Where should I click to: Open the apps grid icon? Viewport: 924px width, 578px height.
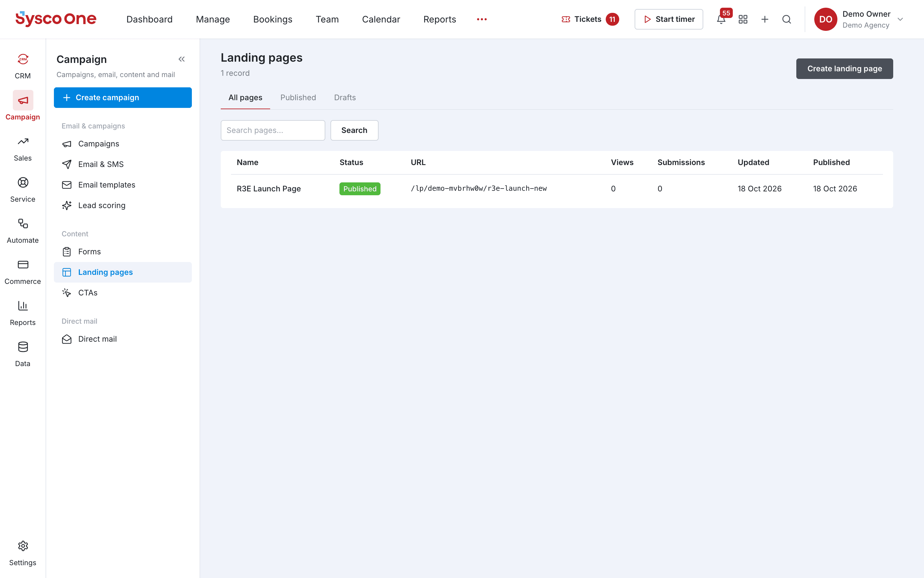[x=743, y=19]
